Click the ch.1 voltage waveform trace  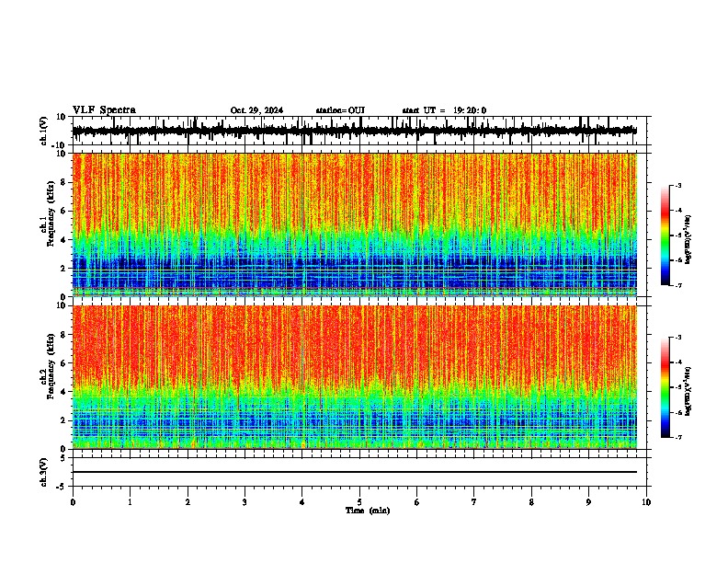[355, 131]
